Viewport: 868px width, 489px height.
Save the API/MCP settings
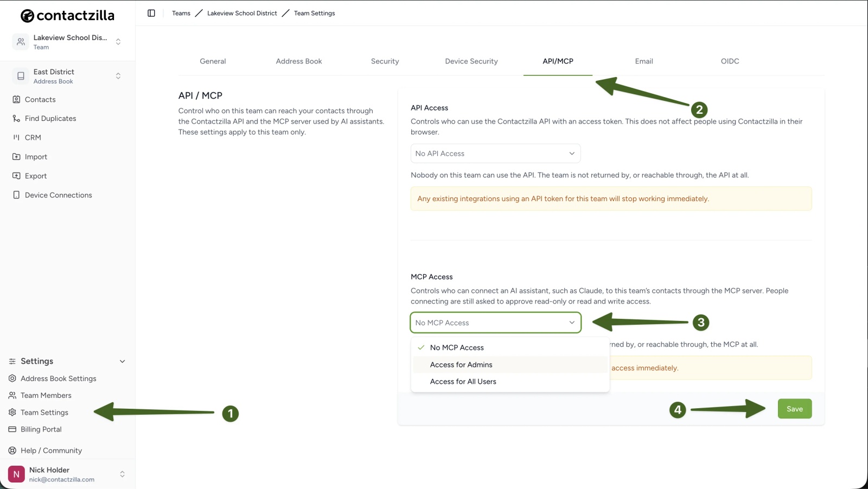(x=795, y=409)
